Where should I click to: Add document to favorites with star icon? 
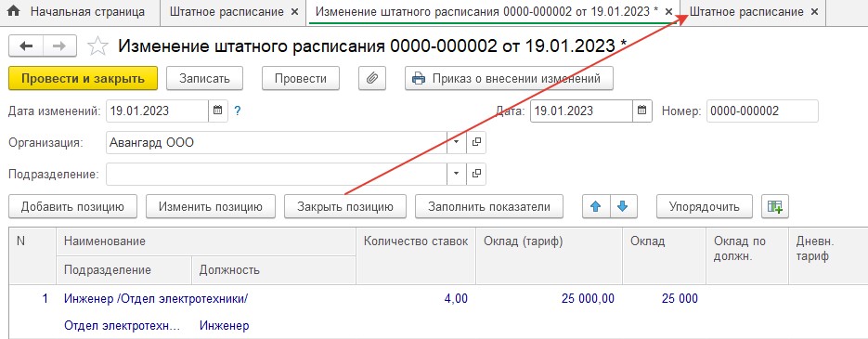(98, 46)
